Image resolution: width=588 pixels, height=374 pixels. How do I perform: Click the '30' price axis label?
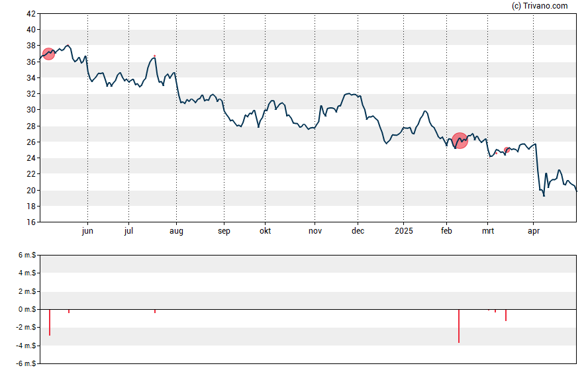tap(31, 110)
